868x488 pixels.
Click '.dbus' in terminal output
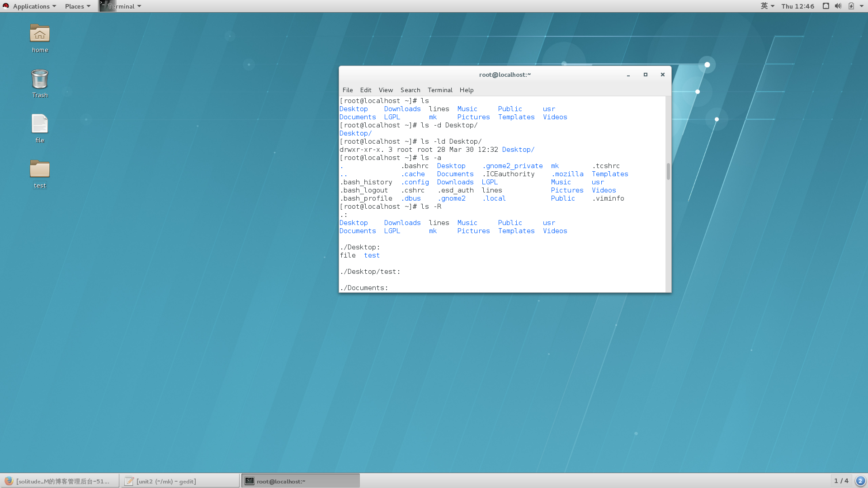pos(410,198)
